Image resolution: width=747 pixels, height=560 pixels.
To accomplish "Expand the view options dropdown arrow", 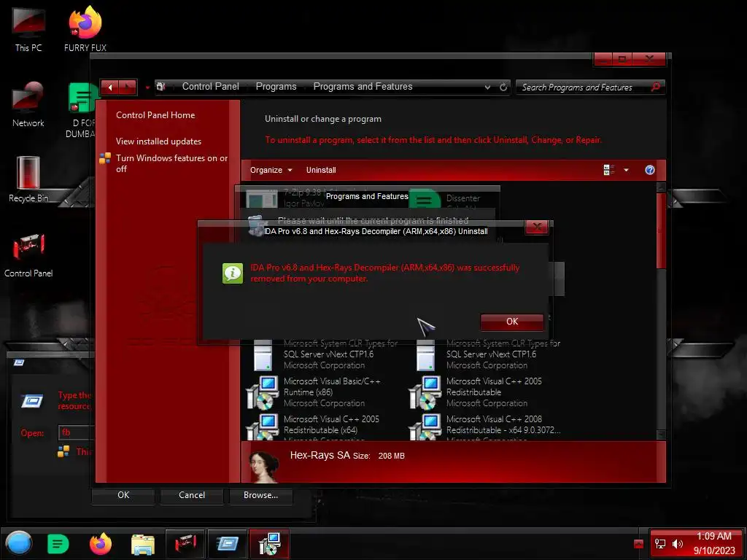I will tap(626, 170).
